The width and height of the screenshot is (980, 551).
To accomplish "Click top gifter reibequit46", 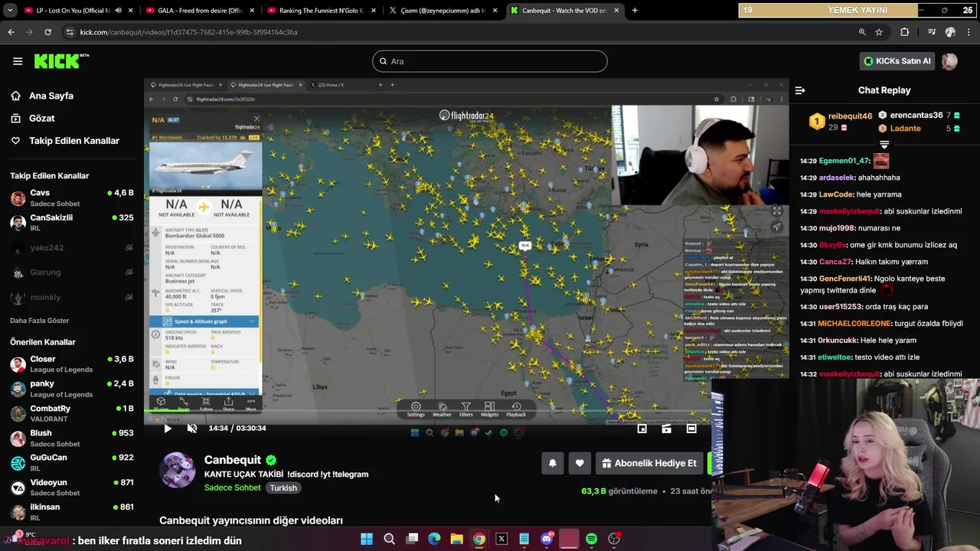I will point(850,116).
